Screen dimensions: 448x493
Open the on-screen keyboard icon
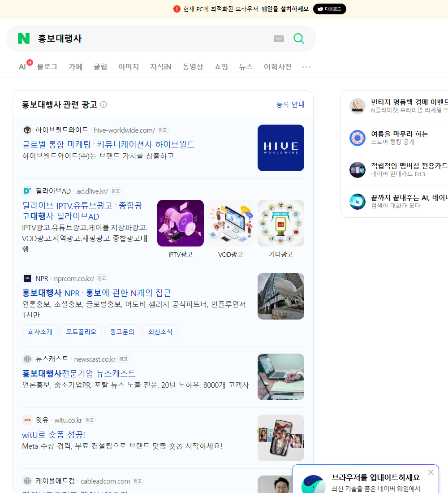click(x=279, y=39)
